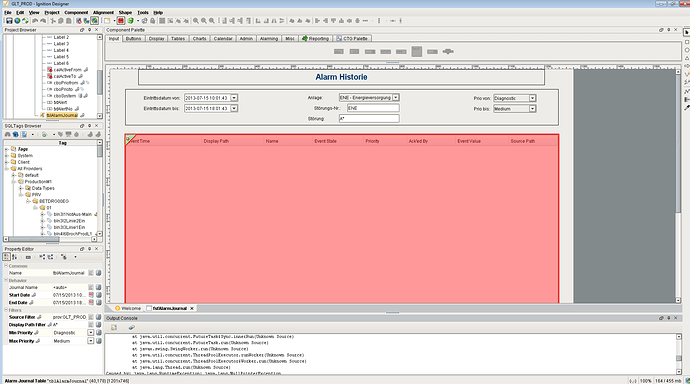This screenshot has height=384, width=690.
Task: Click the first magnifier zoom icon
Action: coord(195,21)
